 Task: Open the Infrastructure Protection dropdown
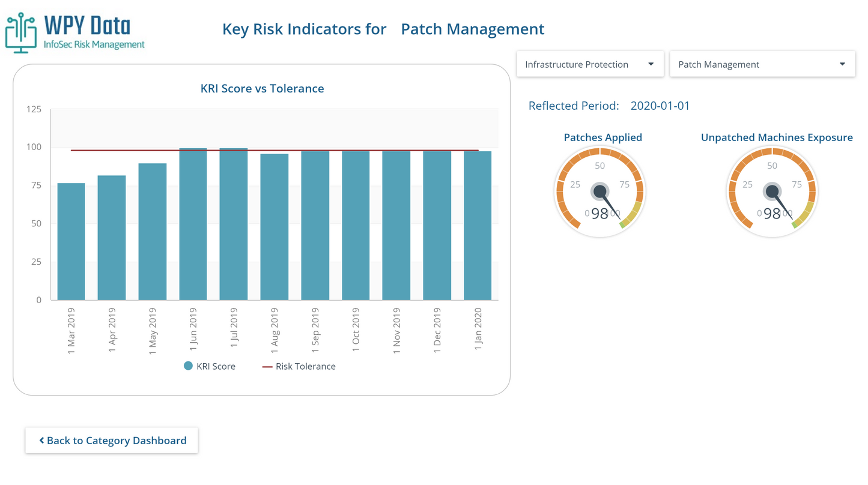coord(589,64)
